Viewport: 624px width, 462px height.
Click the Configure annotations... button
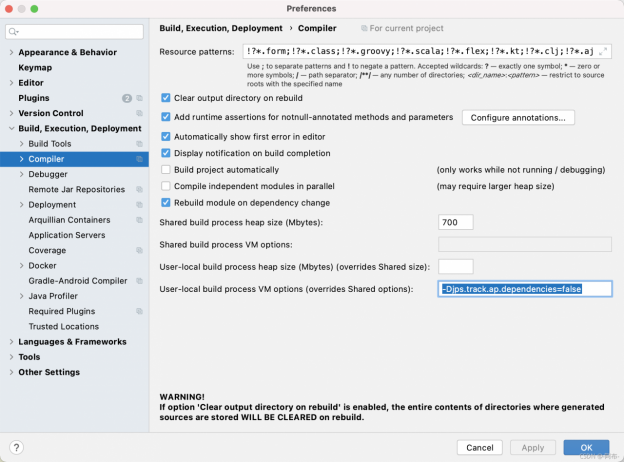coord(518,118)
